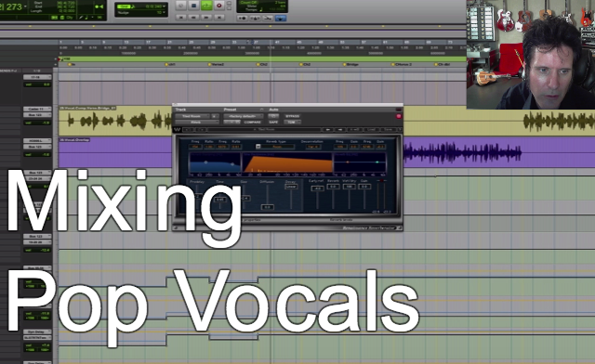Open the Tiled Room track selector

tap(192, 116)
